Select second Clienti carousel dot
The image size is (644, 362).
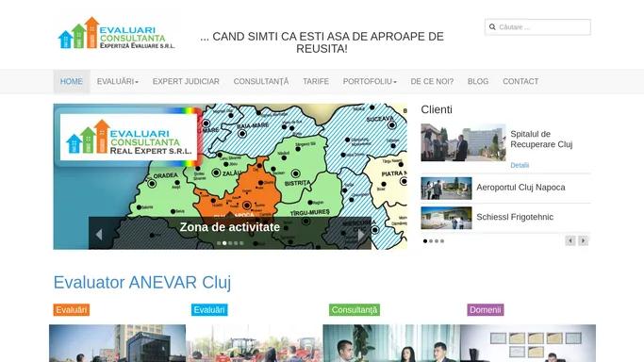(x=431, y=241)
